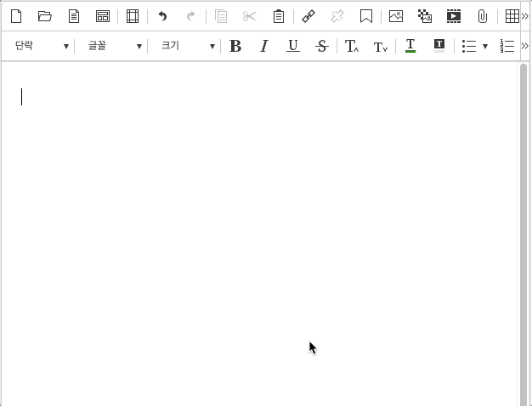This screenshot has width=532, height=406.
Task: Toggle italic formatting
Action: coord(264,46)
